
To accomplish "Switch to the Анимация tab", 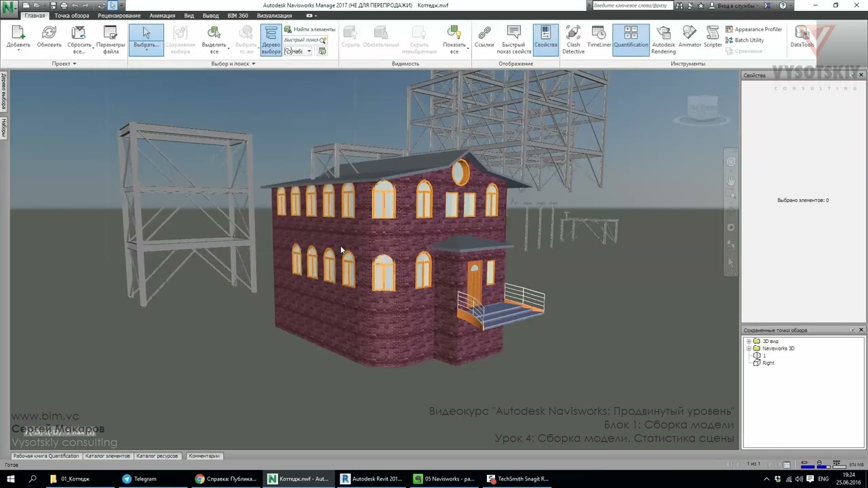I will 162,16.
